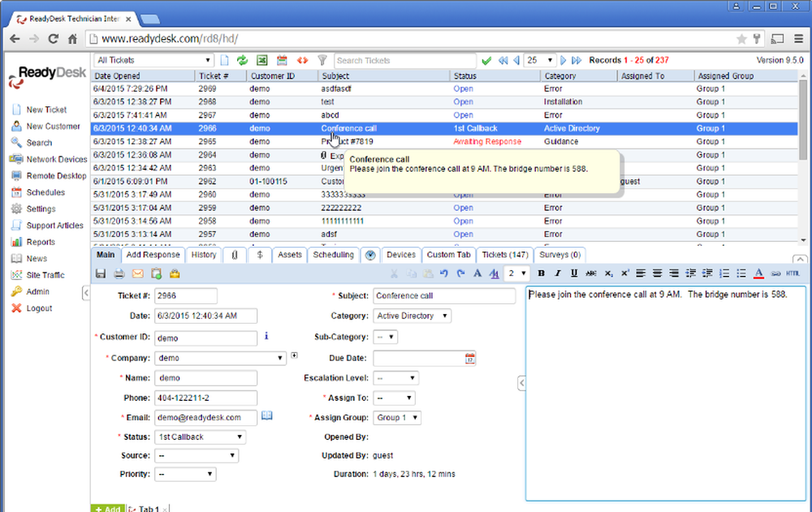812x512 pixels.
Task: Switch editor to HTML source view
Action: tap(793, 273)
